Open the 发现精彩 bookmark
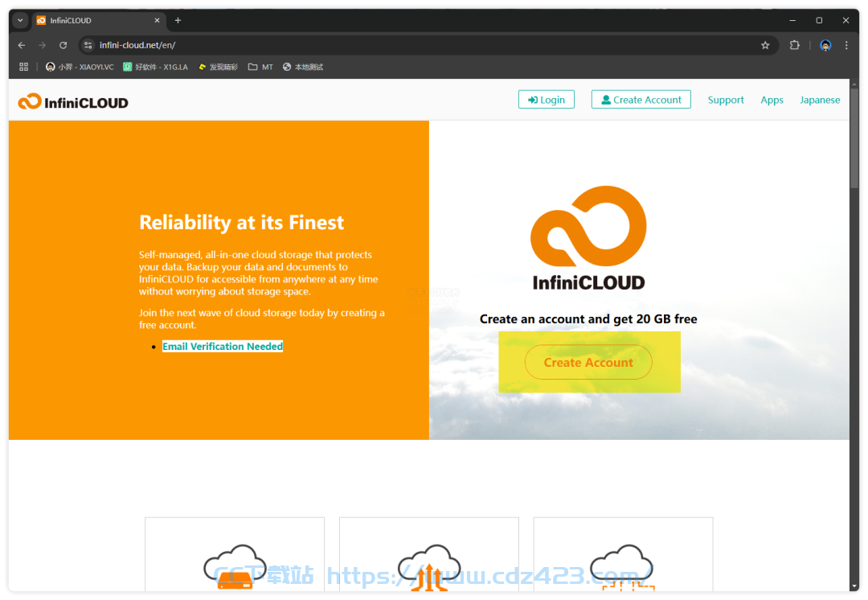The width and height of the screenshot is (868, 600). click(218, 67)
